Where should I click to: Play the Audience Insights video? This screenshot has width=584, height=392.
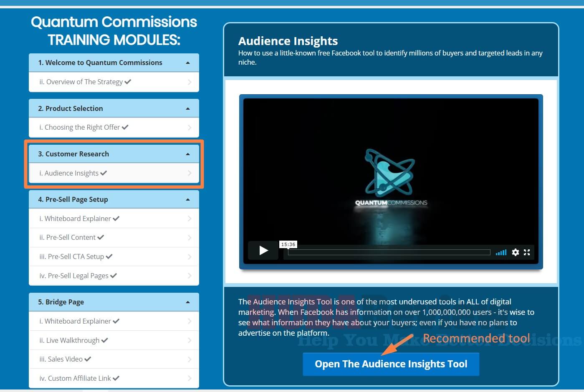coord(263,250)
